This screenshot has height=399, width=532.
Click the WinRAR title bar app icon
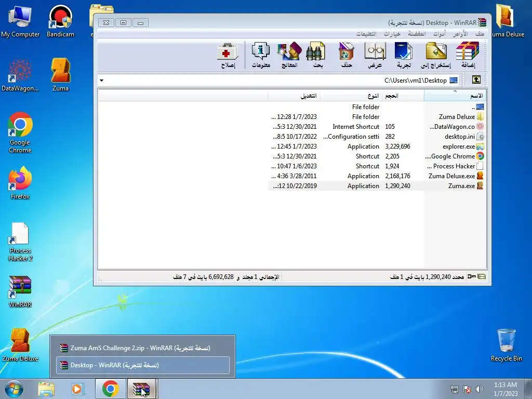[482, 22]
